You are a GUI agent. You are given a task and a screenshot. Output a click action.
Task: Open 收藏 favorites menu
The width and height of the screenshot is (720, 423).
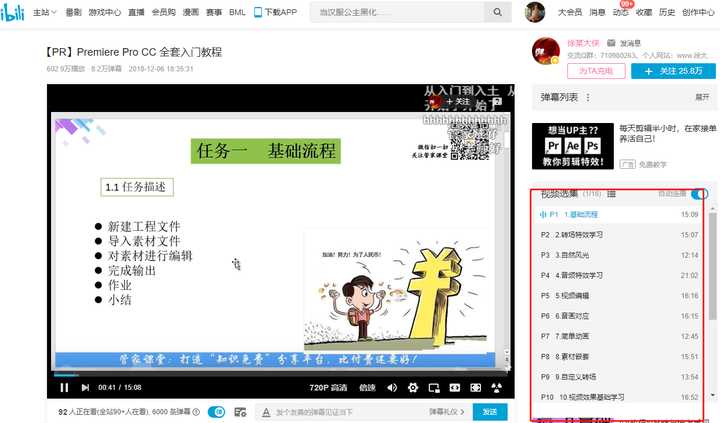point(644,12)
